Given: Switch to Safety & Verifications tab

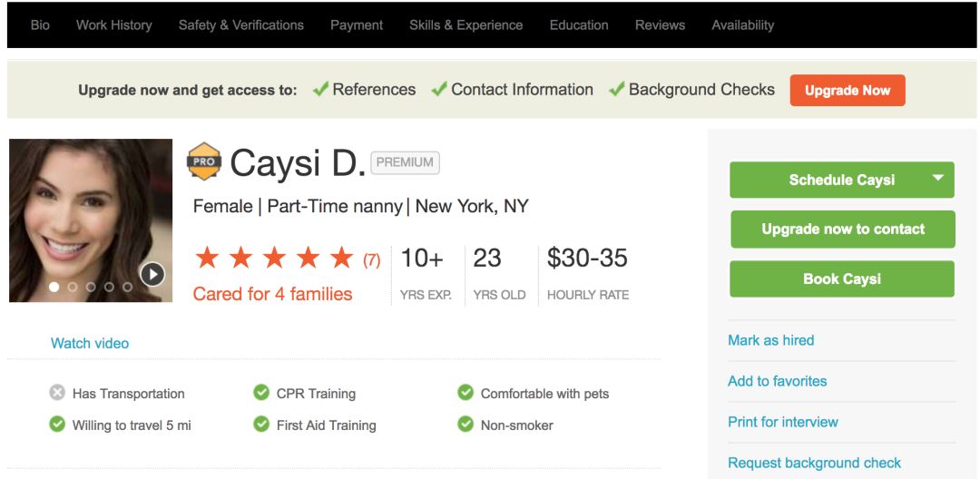Looking at the screenshot, I should click(240, 24).
